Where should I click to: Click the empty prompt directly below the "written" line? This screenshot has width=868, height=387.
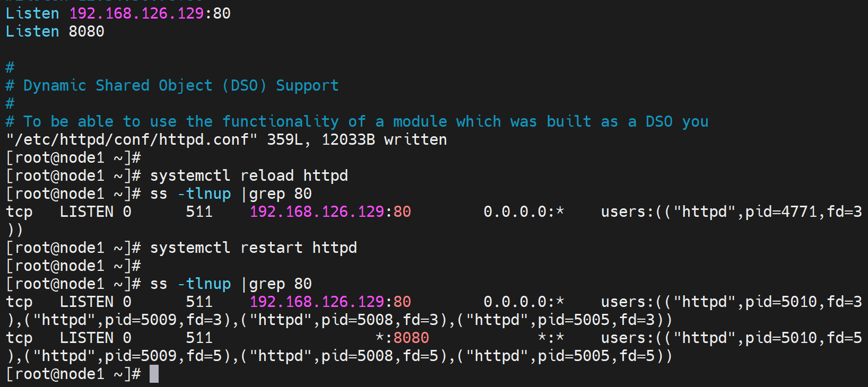(73, 157)
